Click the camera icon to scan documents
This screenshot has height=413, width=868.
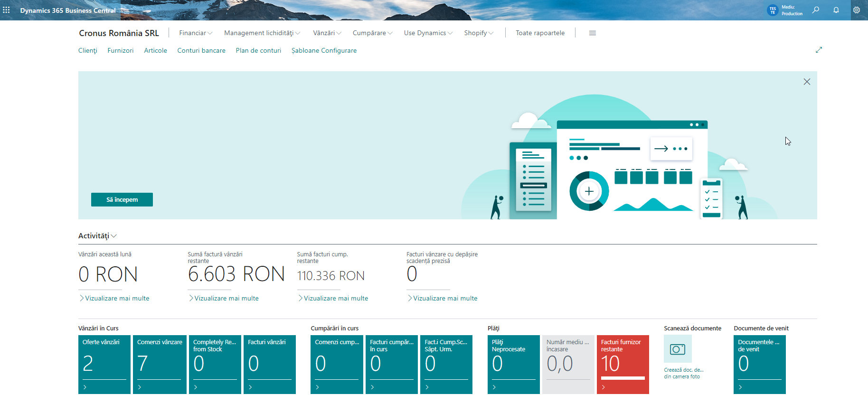pos(678,349)
